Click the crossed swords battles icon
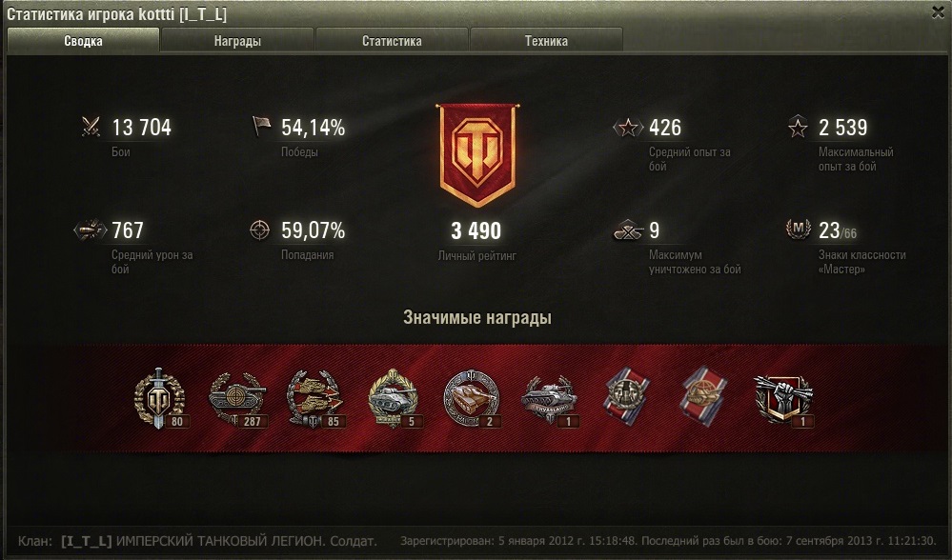Viewport: 952px width, 560px height. 91,127
